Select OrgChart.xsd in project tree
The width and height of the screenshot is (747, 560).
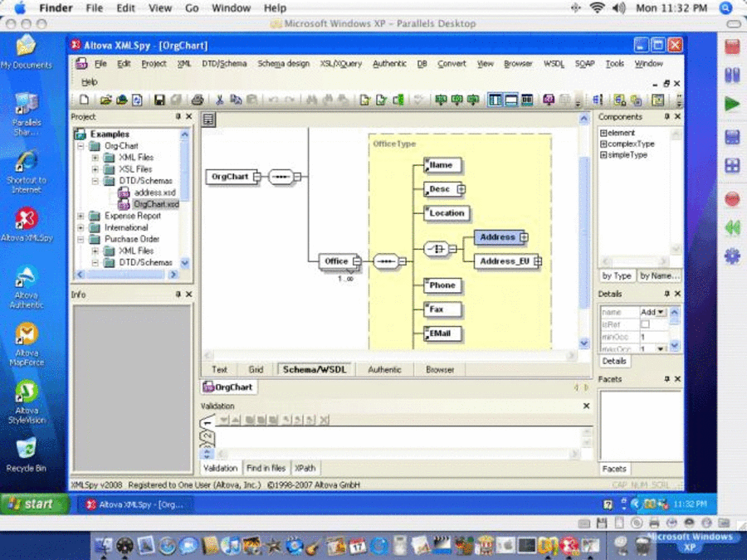[x=156, y=204]
